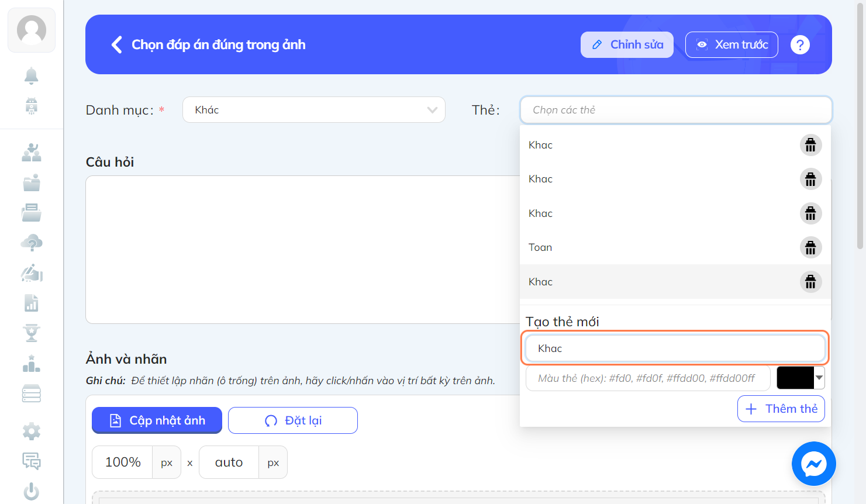This screenshot has width=866, height=504.
Task: Open the help question mark icon
Action: (x=800, y=44)
